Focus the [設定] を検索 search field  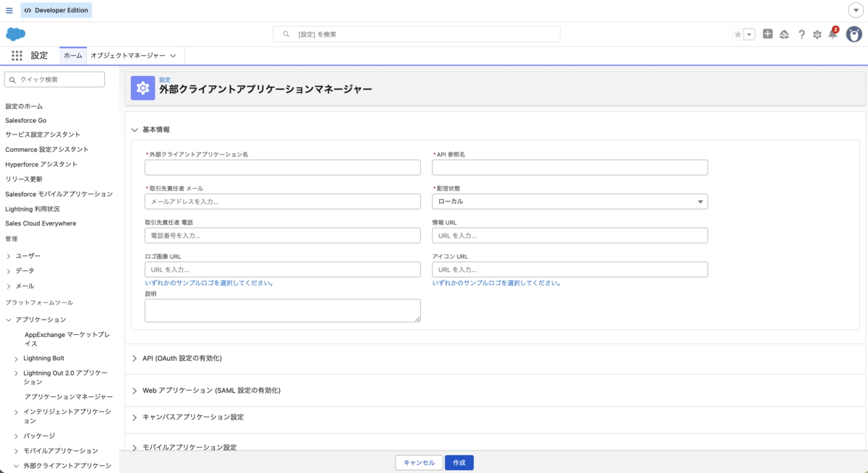tap(416, 34)
